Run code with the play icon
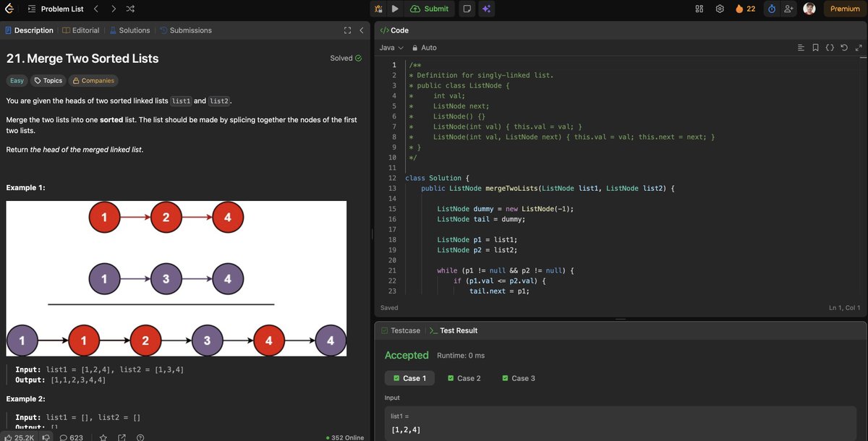868x441 pixels. (x=395, y=9)
